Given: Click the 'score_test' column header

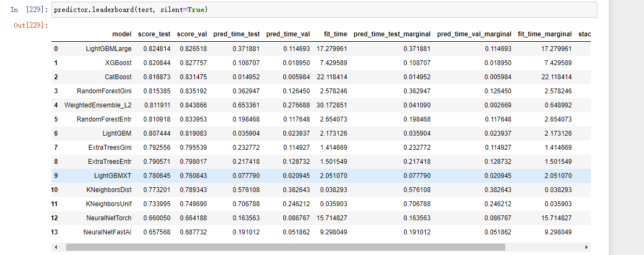Looking at the screenshot, I should [x=154, y=34].
